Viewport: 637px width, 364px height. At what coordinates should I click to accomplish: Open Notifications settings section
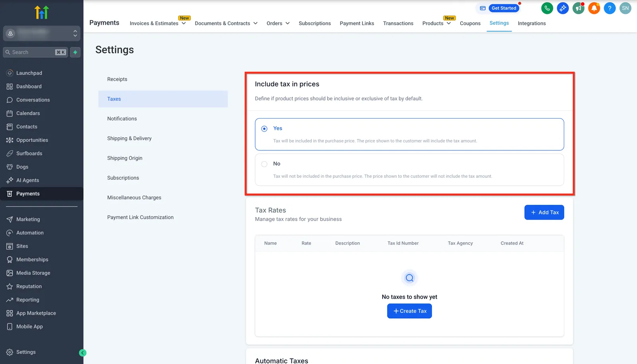(163, 119)
